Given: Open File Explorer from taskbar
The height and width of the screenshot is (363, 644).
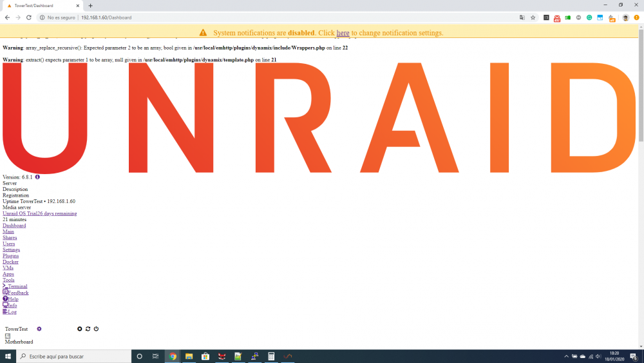Looking at the screenshot, I should [x=189, y=357].
